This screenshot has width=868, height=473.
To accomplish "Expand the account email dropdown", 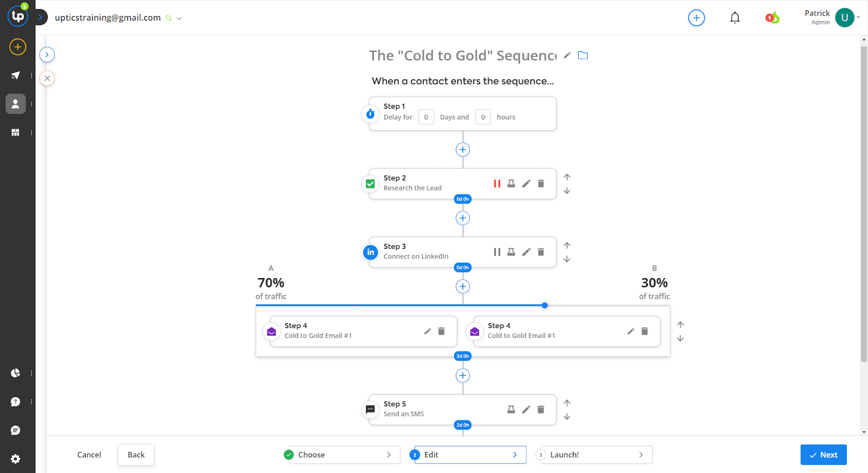I will (x=180, y=18).
